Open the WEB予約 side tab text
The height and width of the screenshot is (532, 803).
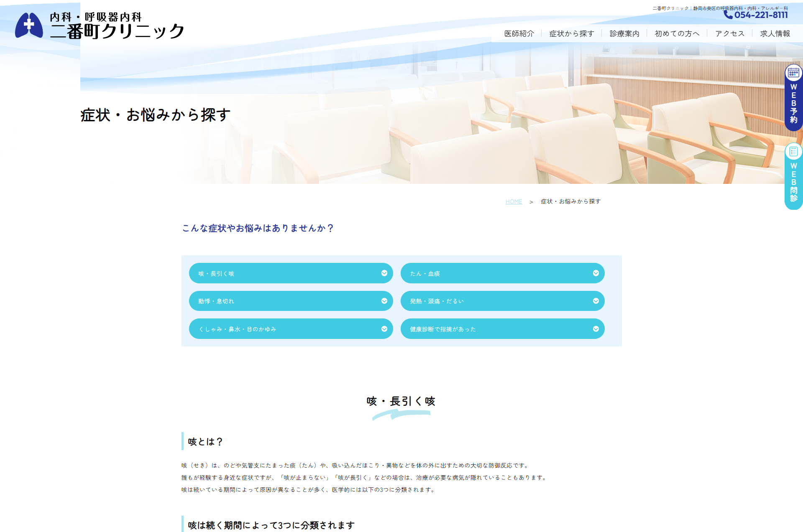(793, 103)
